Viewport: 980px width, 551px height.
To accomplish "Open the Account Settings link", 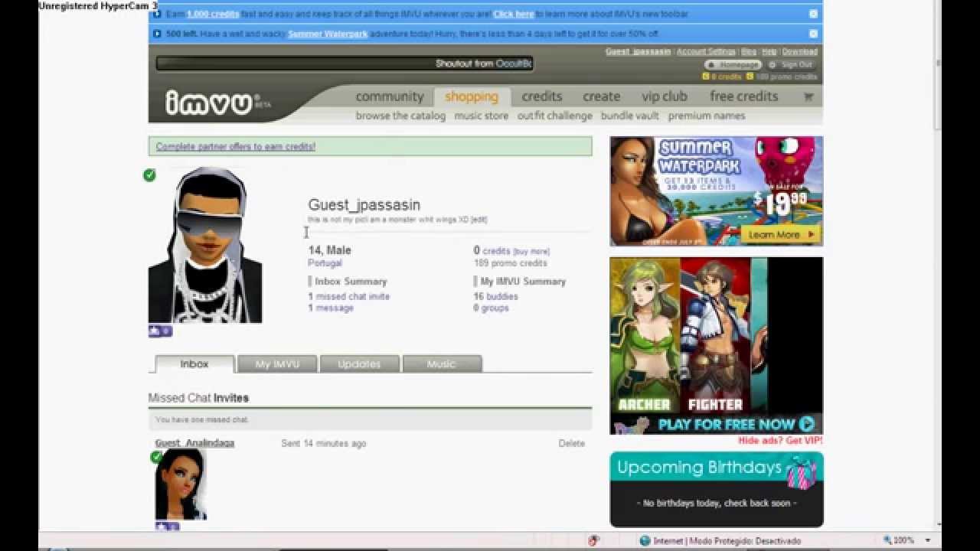I will tap(706, 51).
